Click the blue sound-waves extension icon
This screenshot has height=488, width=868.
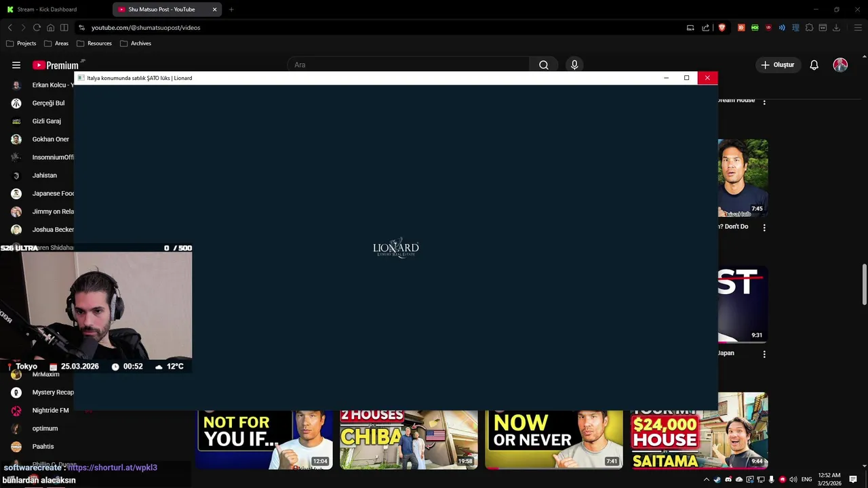coord(782,28)
